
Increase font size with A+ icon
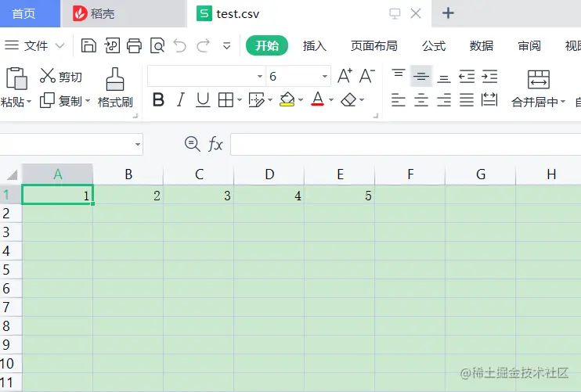tap(345, 76)
